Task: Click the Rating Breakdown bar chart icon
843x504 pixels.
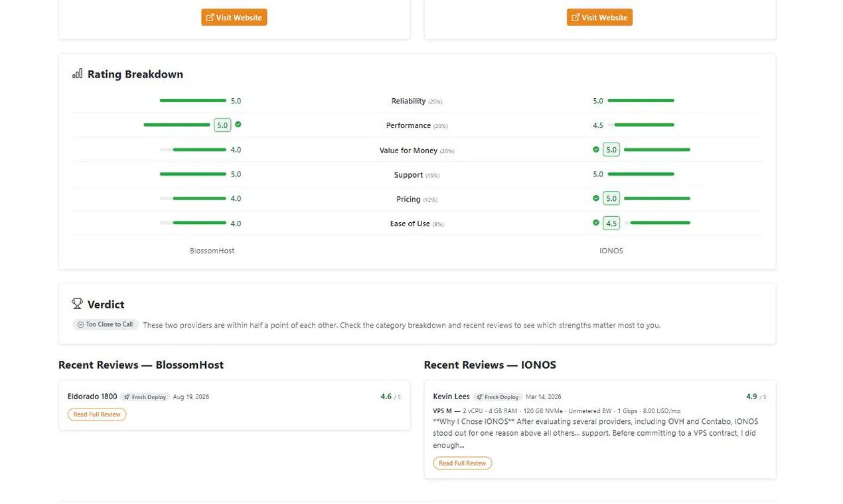Action: click(x=78, y=74)
